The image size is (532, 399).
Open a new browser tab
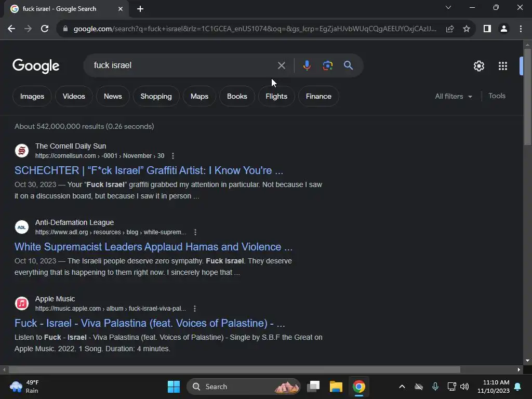click(140, 9)
